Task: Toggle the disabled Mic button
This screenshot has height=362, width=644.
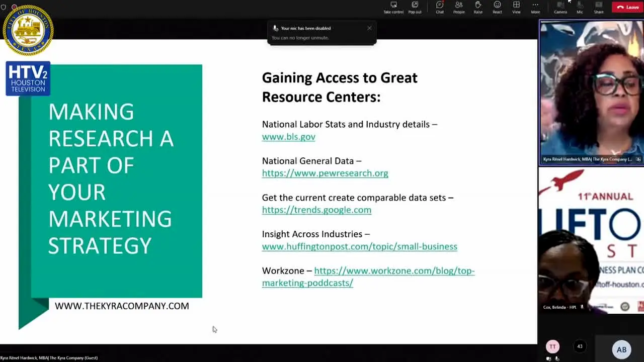Action: (x=580, y=8)
